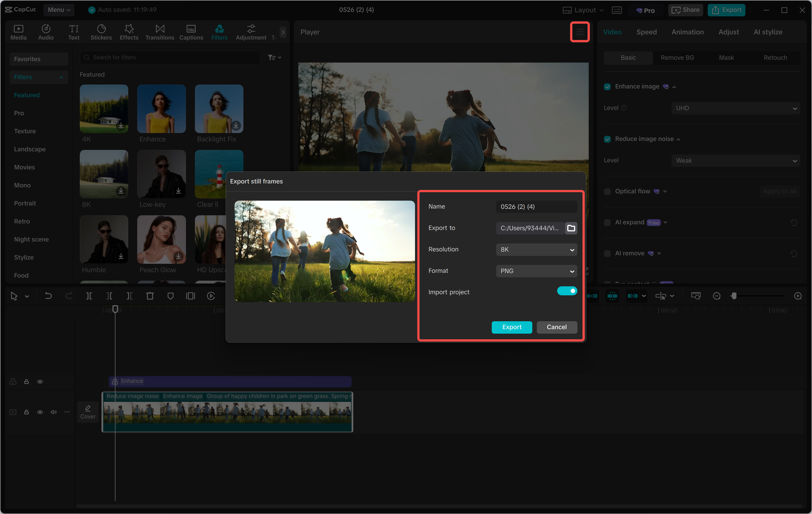812x514 pixels.
Task: Open the Menu in the top bar
Action: tap(59, 10)
